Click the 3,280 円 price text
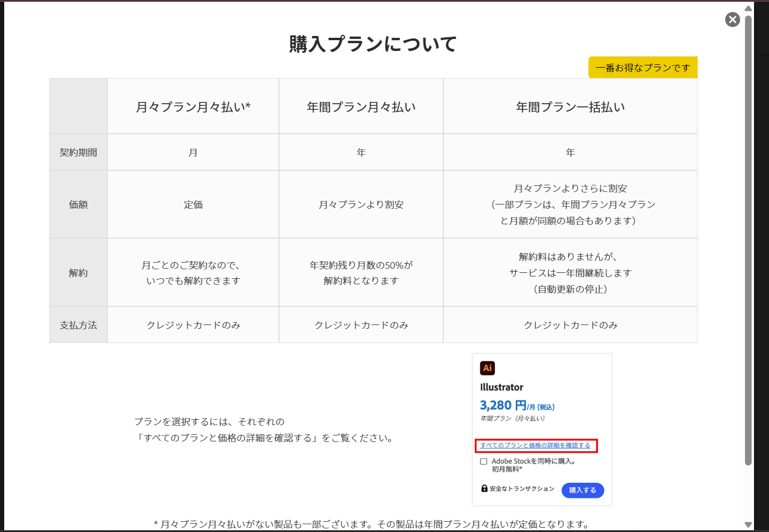The image size is (769, 532). click(503, 405)
